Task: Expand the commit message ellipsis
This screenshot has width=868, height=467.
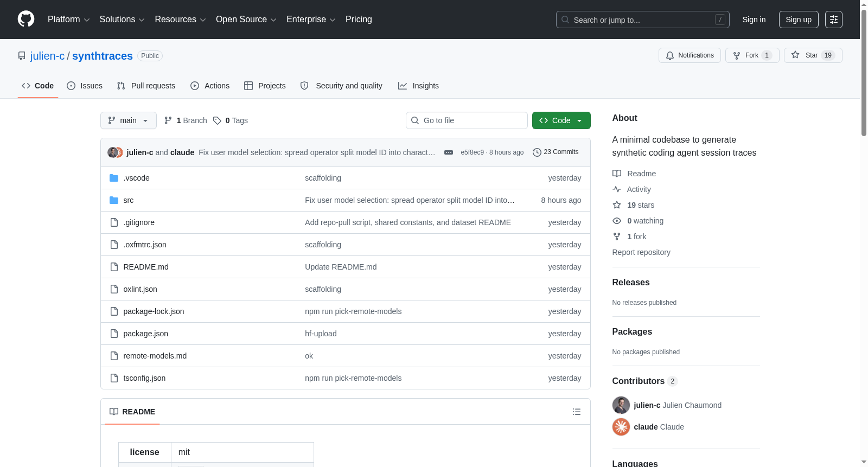Action: (449, 152)
